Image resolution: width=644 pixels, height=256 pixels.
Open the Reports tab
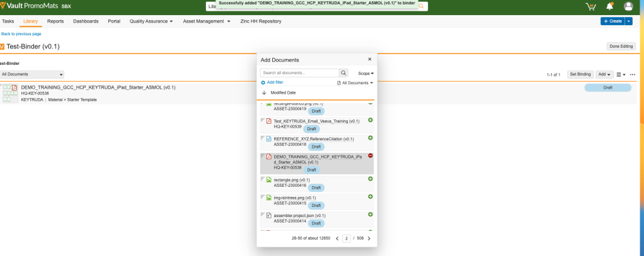[x=55, y=21]
